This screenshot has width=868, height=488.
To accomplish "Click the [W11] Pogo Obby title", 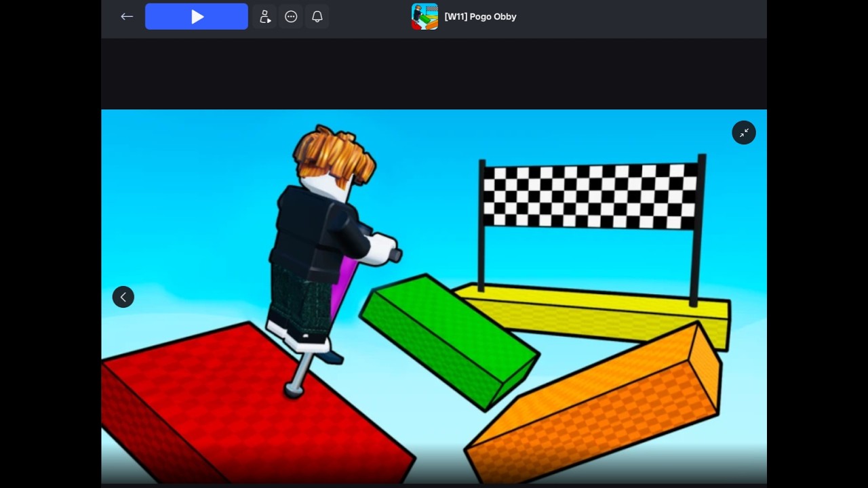I will [x=480, y=17].
